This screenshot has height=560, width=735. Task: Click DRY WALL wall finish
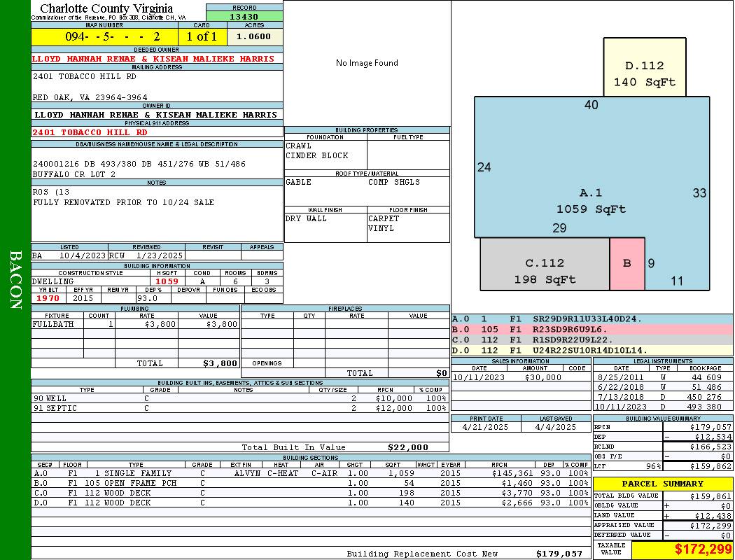click(306, 219)
